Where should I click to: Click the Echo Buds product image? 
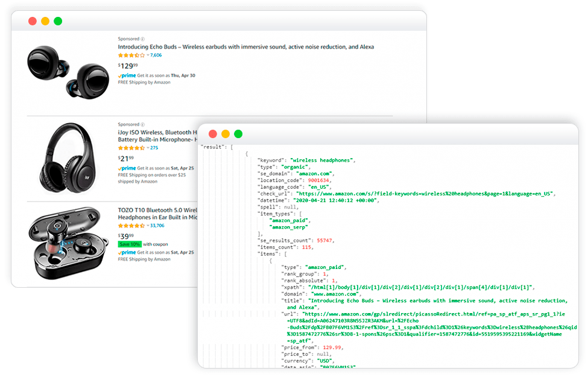click(x=68, y=72)
